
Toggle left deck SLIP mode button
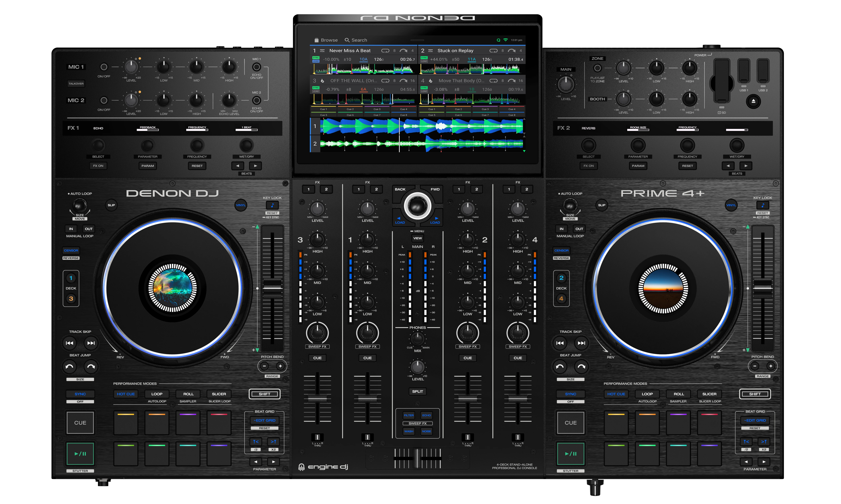click(111, 205)
